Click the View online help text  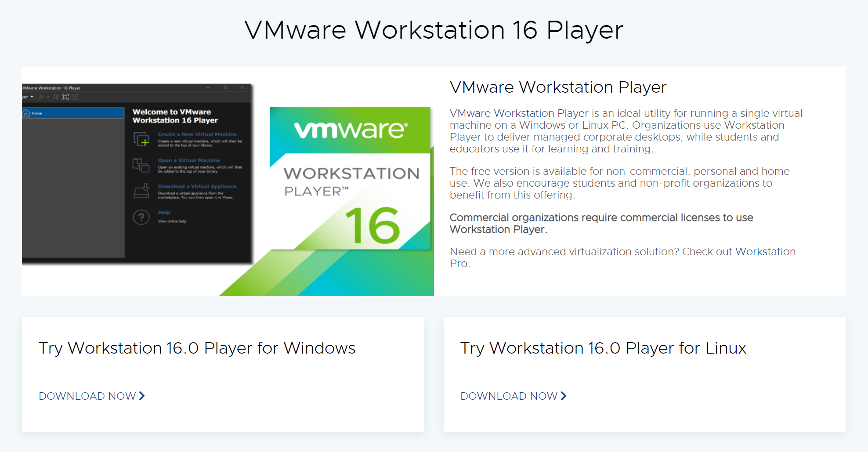click(x=173, y=221)
